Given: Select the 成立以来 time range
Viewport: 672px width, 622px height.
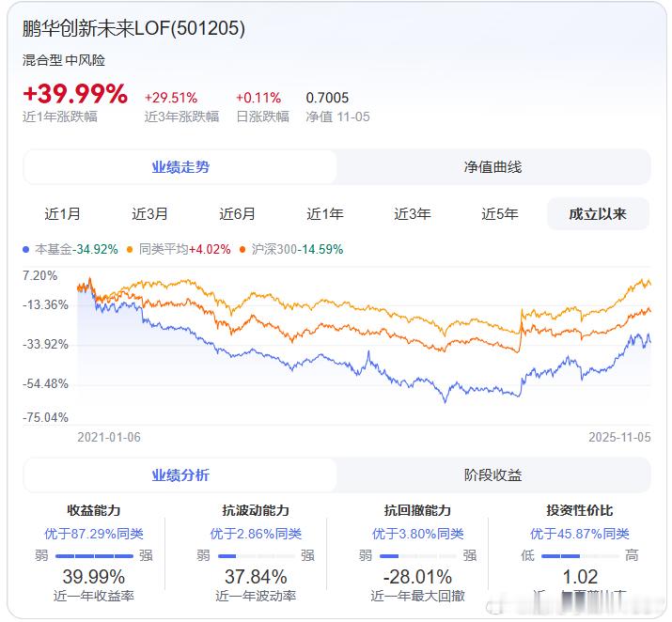Looking at the screenshot, I should point(598,214).
